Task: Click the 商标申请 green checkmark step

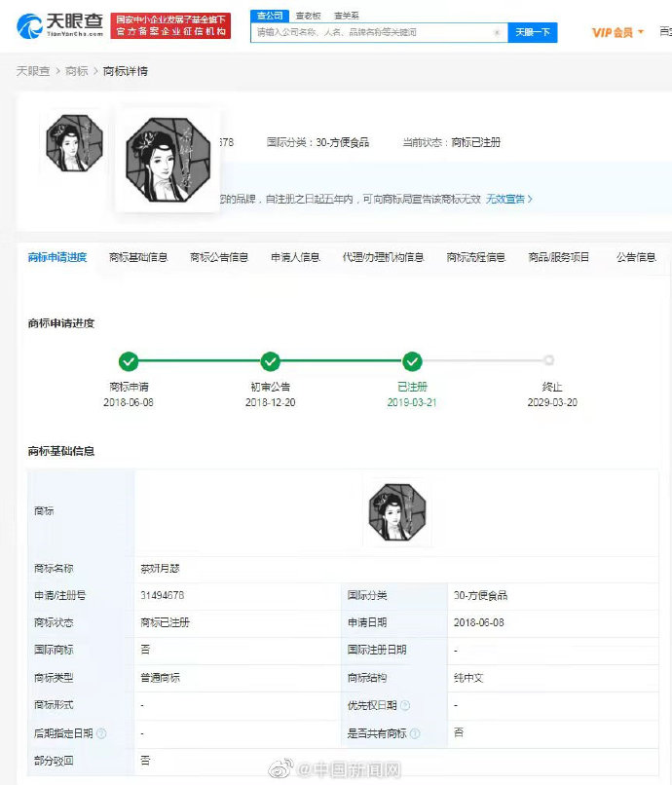Action: [x=129, y=361]
